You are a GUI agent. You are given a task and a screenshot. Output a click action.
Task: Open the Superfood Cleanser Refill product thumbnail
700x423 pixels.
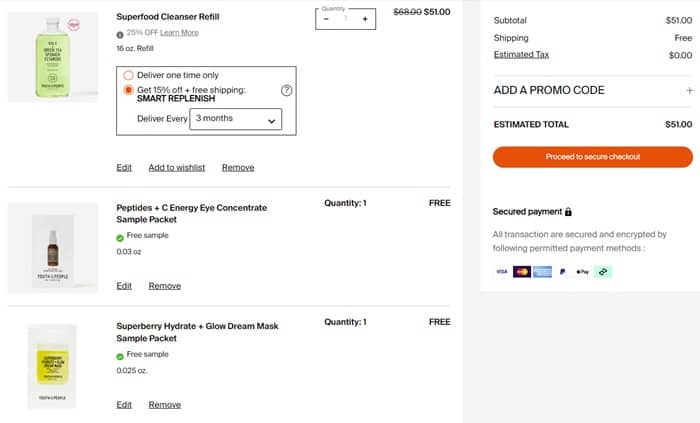click(52, 57)
